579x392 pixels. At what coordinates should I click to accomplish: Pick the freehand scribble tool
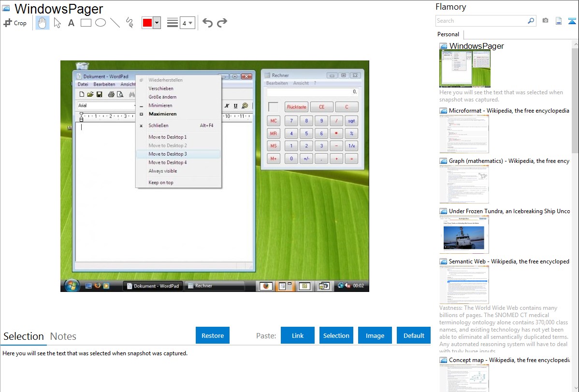click(130, 23)
